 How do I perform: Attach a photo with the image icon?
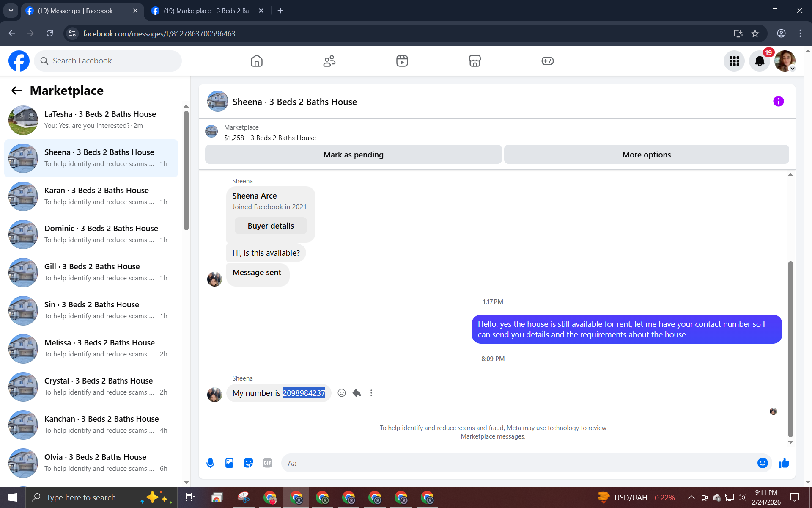pos(229,463)
